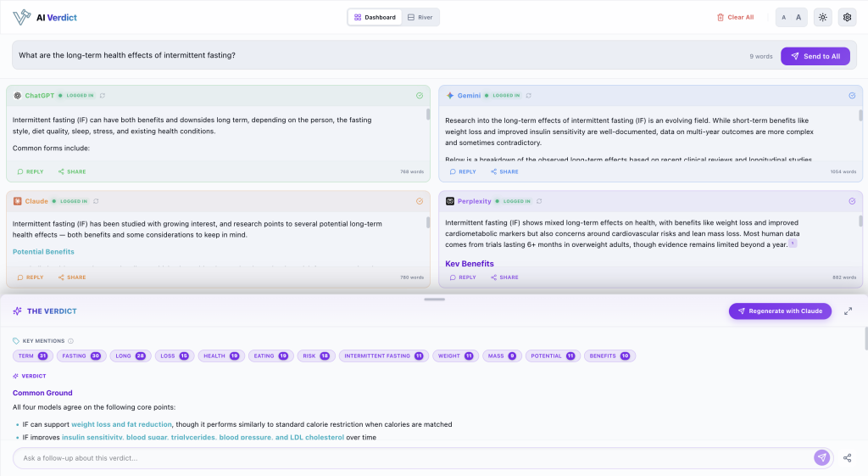
Task: Switch to the River view tab
Action: (x=420, y=17)
